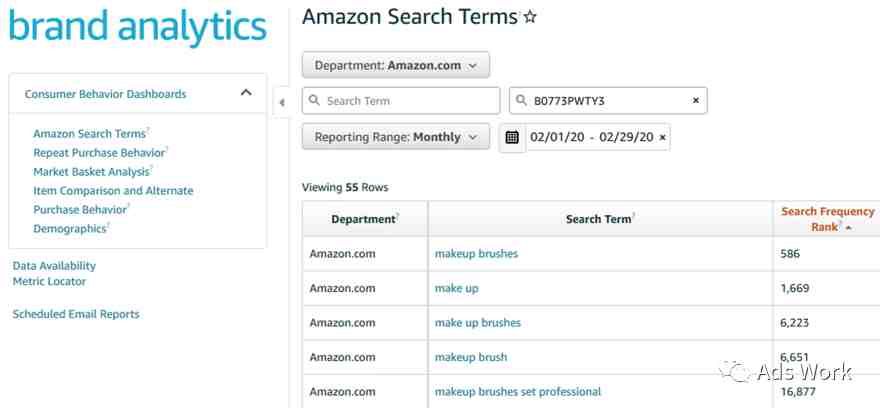Viewport: 880px width, 408px height.
Task: Click makeup brushes set professional term
Action: pos(517,392)
